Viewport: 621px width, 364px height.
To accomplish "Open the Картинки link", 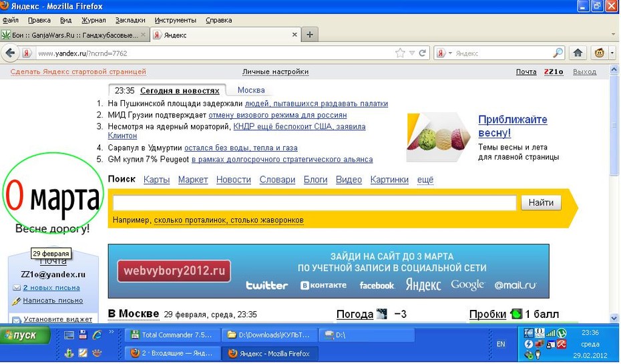I will (389, 180).
